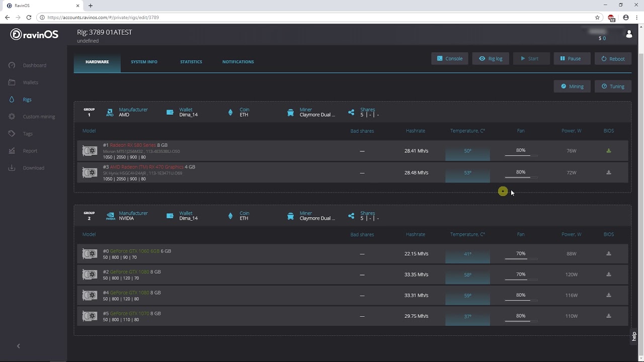The width and height of the screenshot is (644, 362).
Task: Open the Dashboard sidebar item
Action: point(28,65)
